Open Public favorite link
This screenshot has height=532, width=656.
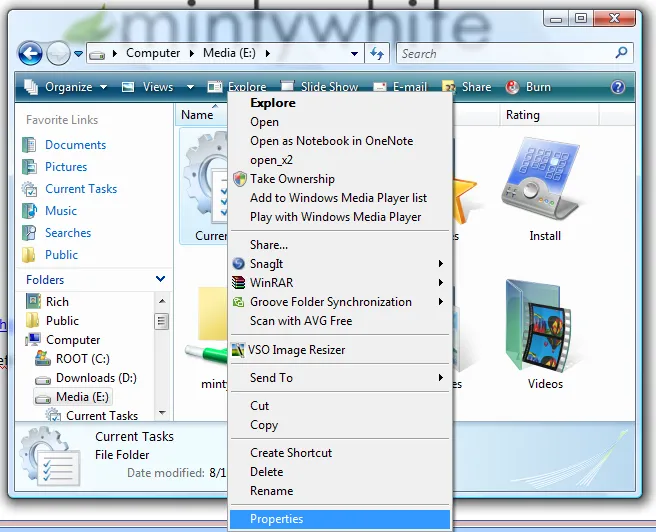pyautogui.click(x=62, y=255)
